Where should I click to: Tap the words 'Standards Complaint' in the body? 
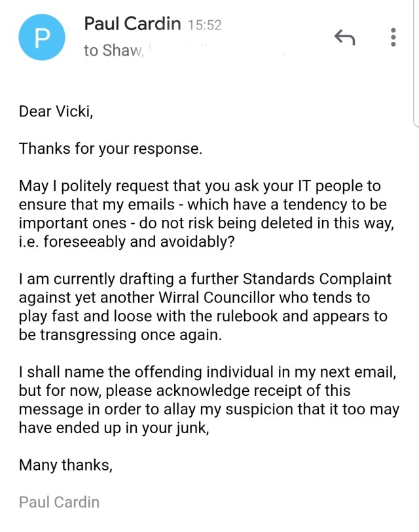tap(317, 279)
